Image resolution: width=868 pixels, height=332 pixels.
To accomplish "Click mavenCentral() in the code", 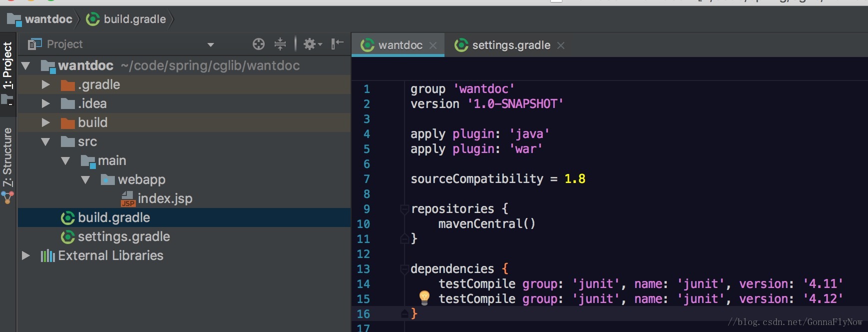I will click(487, 224).
